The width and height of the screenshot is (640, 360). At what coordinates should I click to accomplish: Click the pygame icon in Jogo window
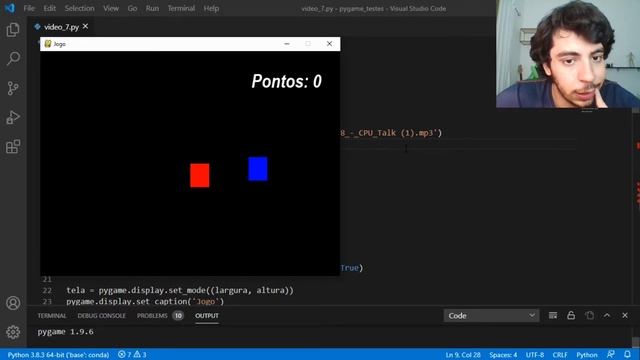click(47, 44)
